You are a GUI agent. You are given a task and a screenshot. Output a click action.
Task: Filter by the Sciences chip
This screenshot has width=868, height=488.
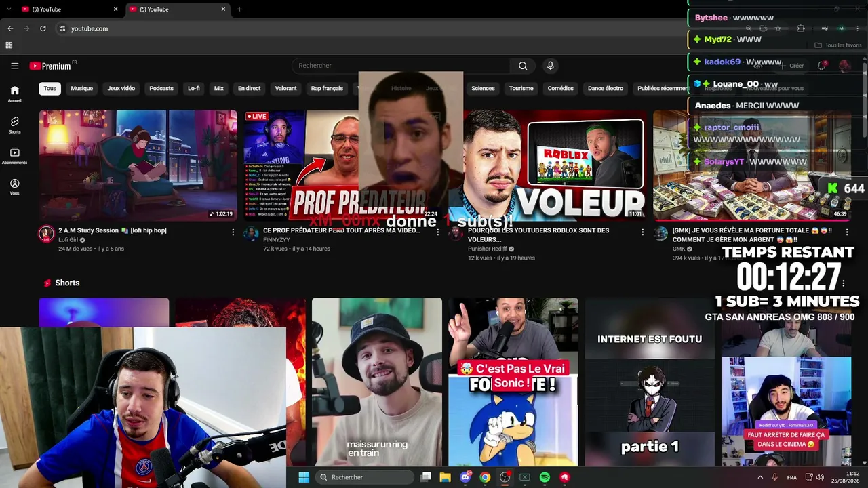tap(483, 88)
